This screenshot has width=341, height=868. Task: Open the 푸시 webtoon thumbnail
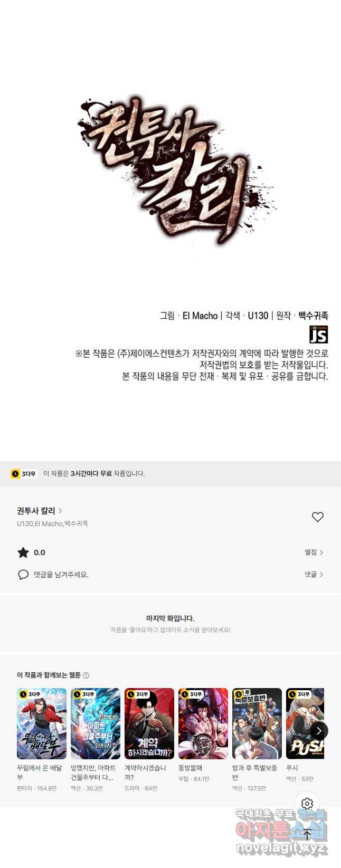(305, 723)
